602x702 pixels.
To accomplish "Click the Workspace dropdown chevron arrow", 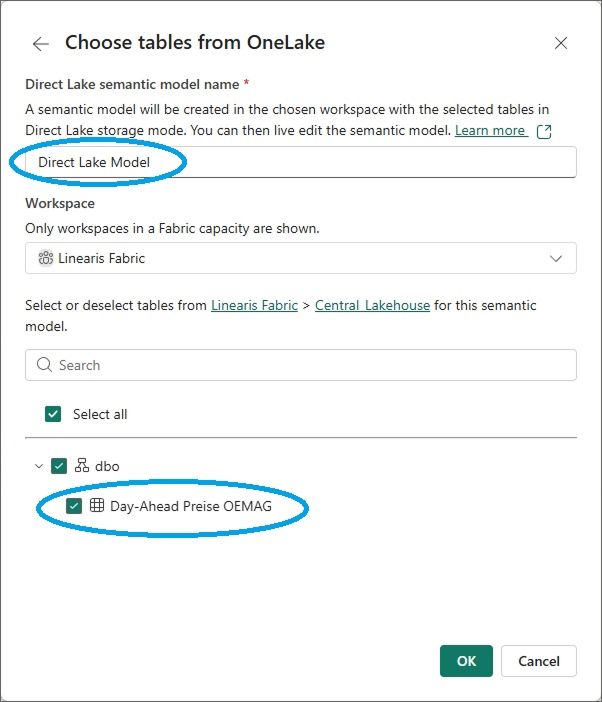I will (557, 258).
